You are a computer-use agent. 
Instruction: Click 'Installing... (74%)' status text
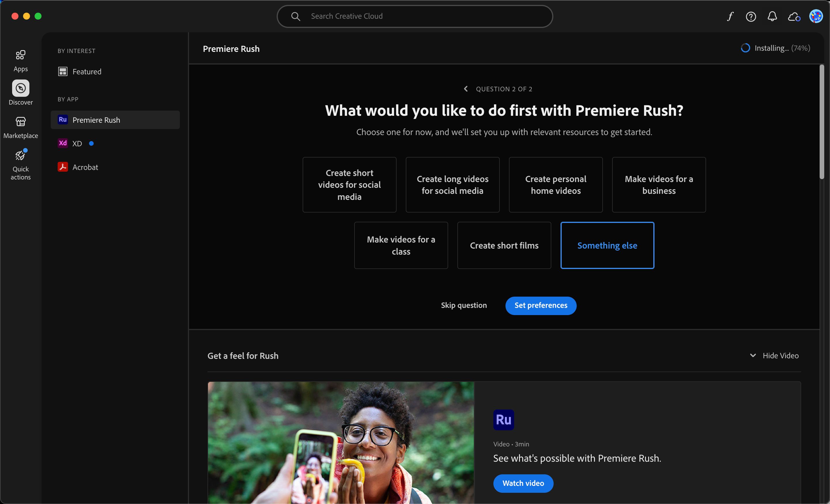782,48
